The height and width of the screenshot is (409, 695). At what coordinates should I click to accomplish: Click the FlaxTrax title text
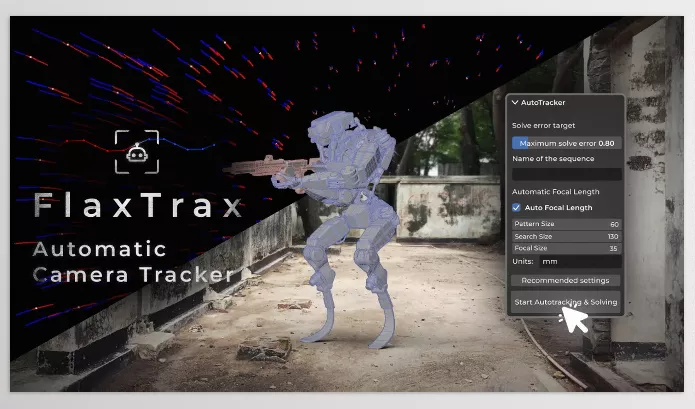(x=138, y=206)
